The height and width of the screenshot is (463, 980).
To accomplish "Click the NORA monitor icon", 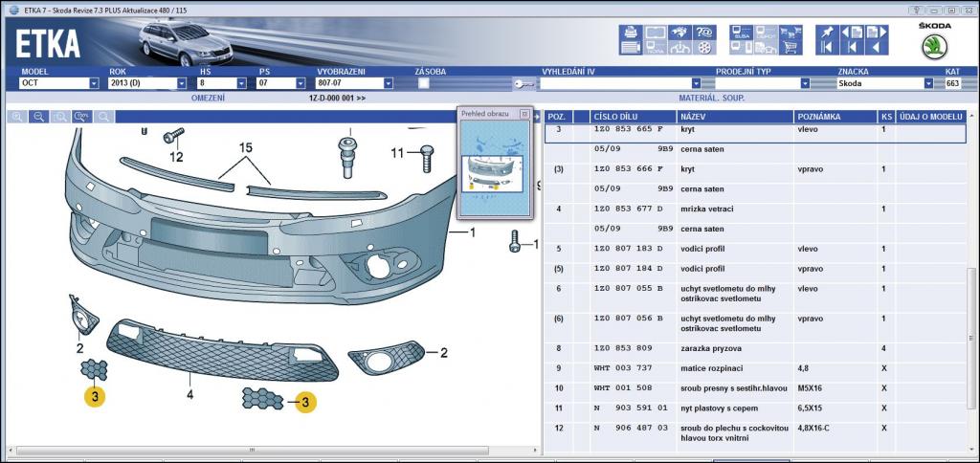I will 656,48.
